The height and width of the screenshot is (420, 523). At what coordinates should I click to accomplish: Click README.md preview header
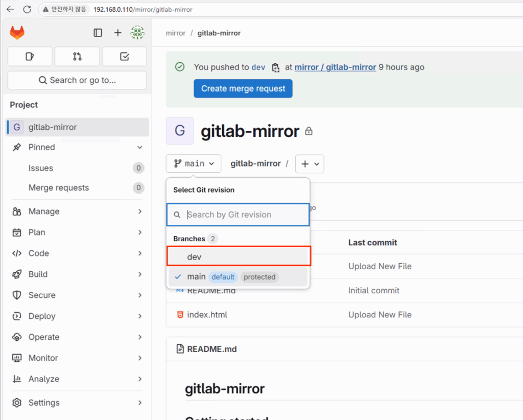coord(212,349)
